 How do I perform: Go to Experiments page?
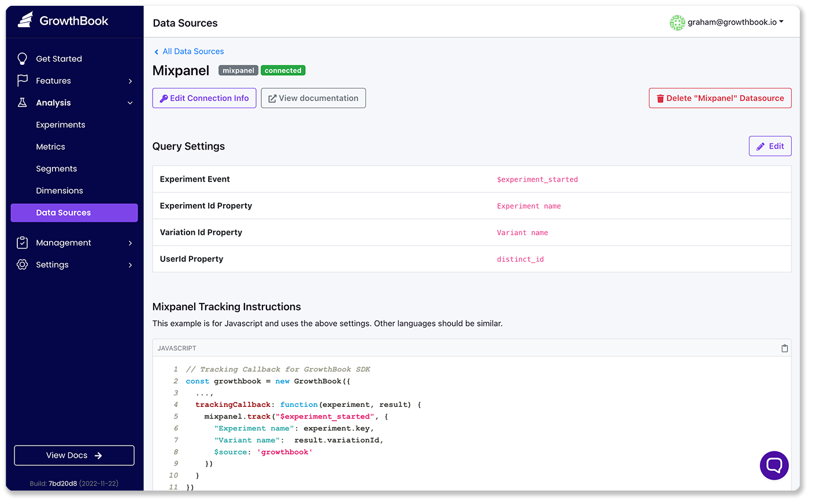(x=61, y=124)
